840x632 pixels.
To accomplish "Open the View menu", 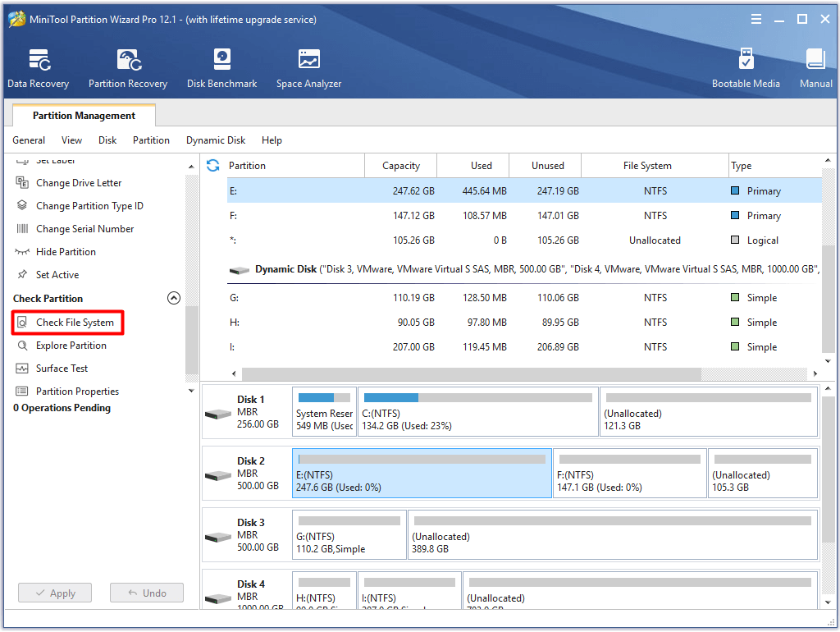I will coord(72,140).
